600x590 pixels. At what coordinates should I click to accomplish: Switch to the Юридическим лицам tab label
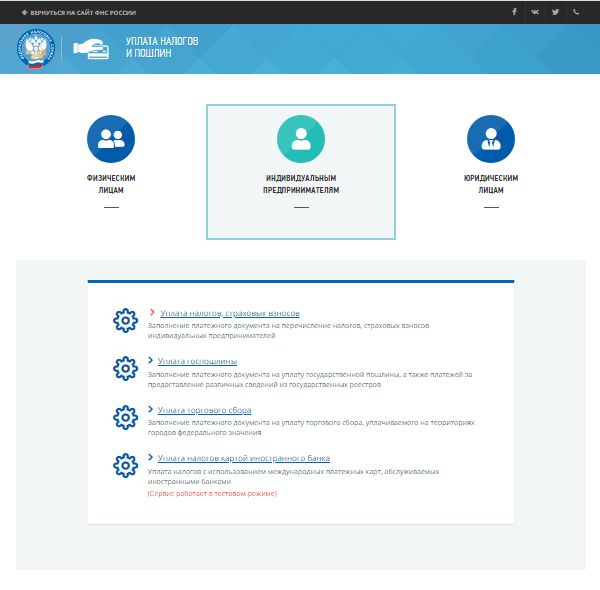[491, 183]
